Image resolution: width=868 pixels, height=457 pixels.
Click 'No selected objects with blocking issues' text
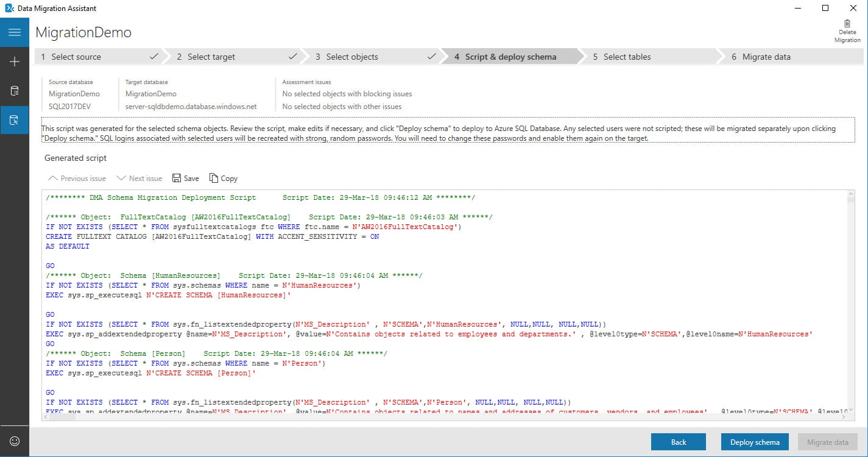[x=347, y=94]
